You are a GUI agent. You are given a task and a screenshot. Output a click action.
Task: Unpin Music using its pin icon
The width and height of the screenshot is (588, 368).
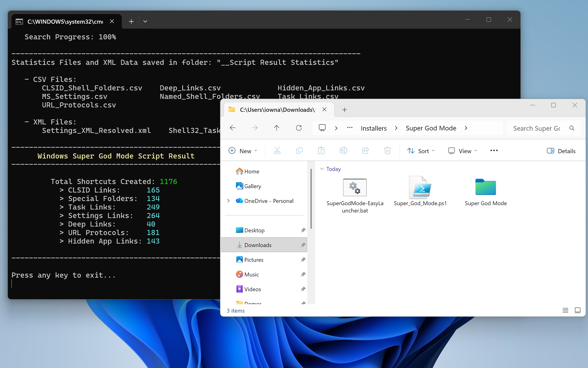[x=303, y=274]
